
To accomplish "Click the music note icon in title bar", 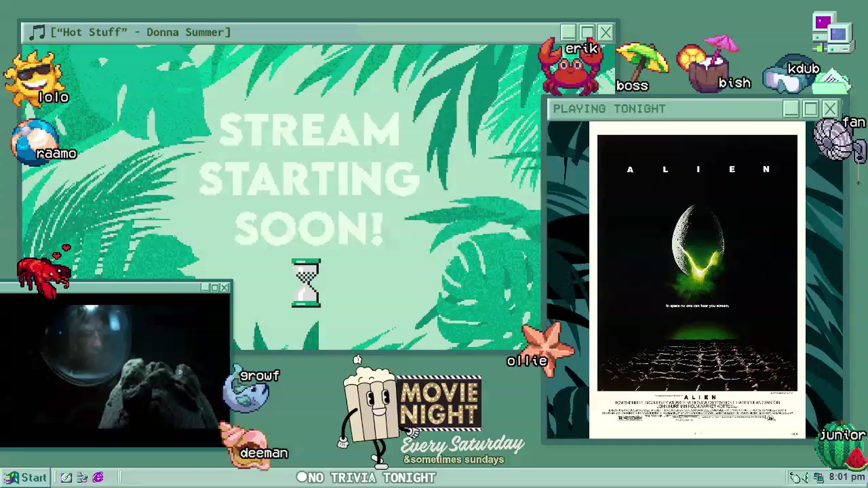I will [37, 33].
